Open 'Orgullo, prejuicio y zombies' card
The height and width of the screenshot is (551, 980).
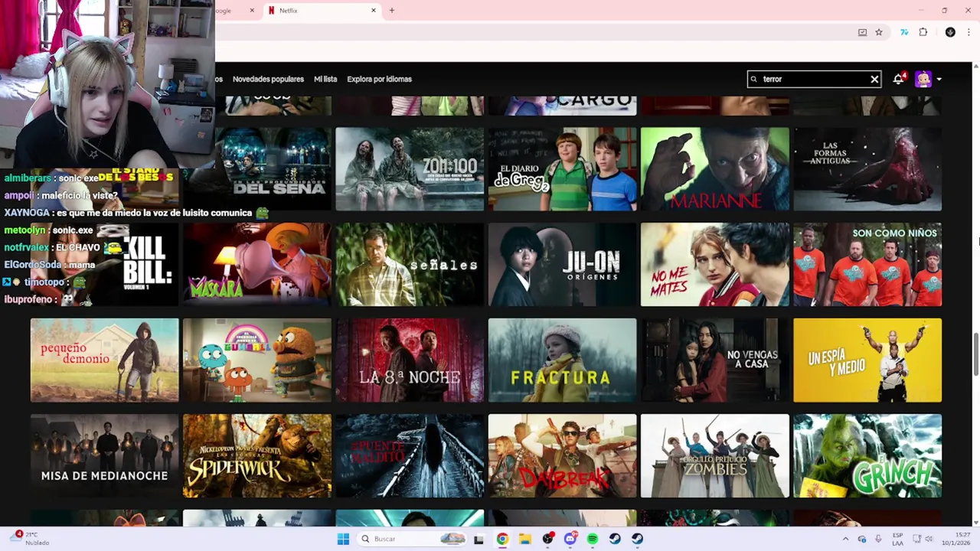714,456
